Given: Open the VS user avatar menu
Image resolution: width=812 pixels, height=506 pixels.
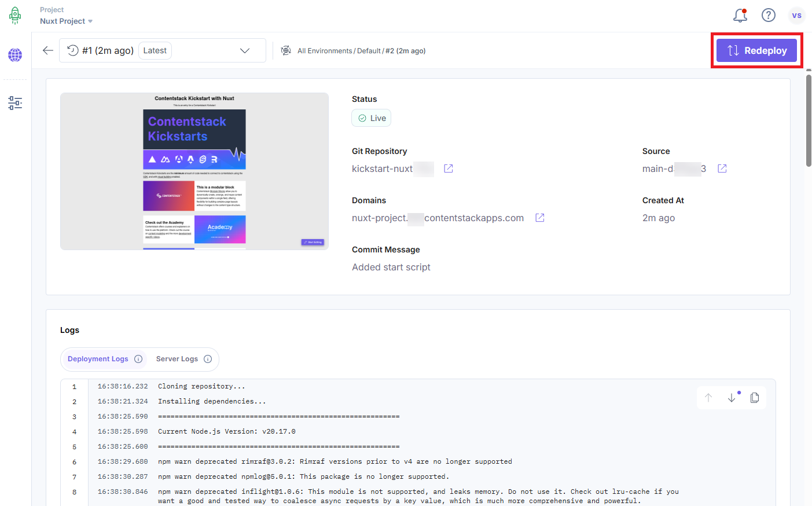Looking at the screenshot, I should click(797, 15).
